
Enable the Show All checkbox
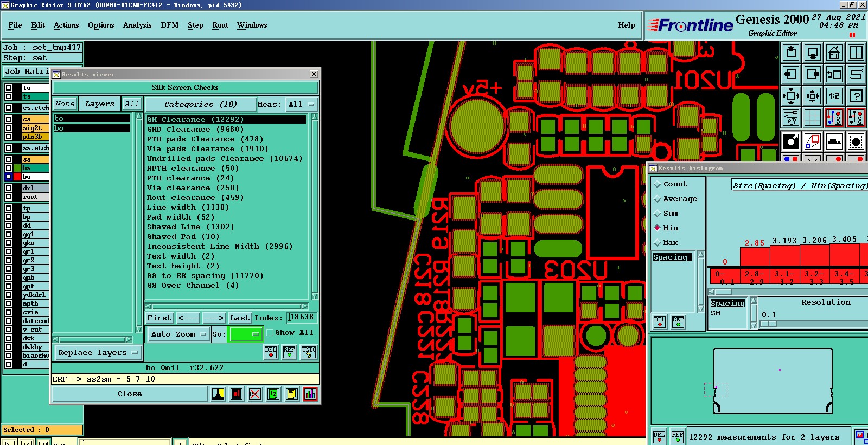270,333
